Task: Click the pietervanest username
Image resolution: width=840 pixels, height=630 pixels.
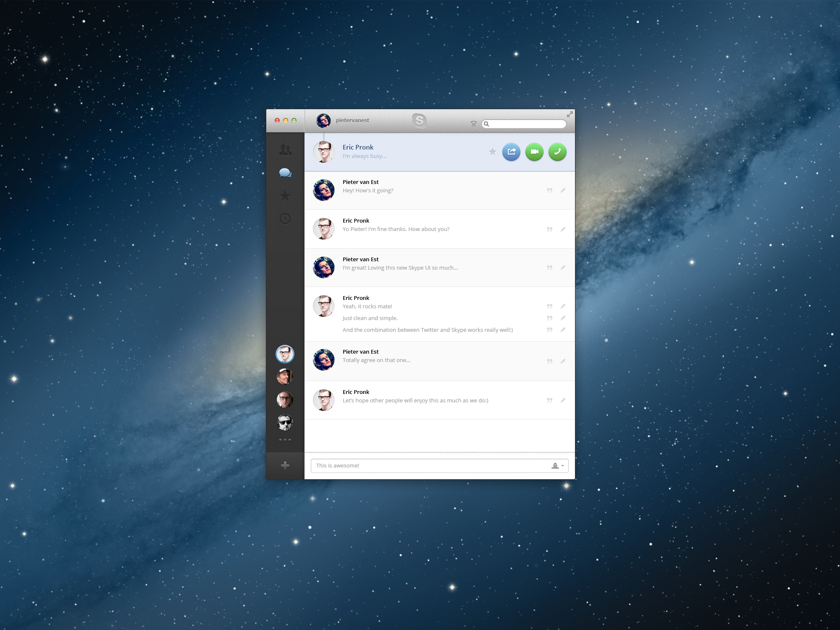Action: pyautogui.click(x=352, y=121)
